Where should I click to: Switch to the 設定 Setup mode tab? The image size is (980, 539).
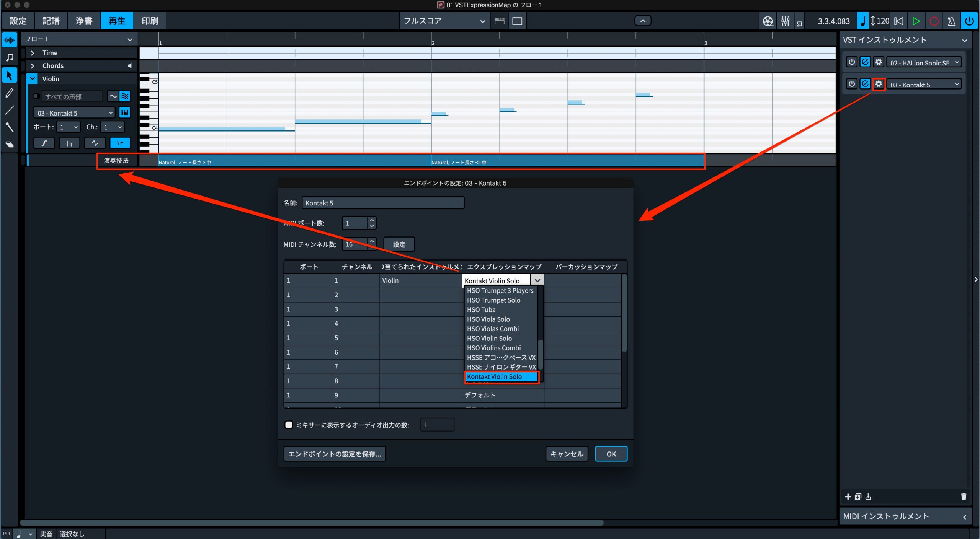18,21
